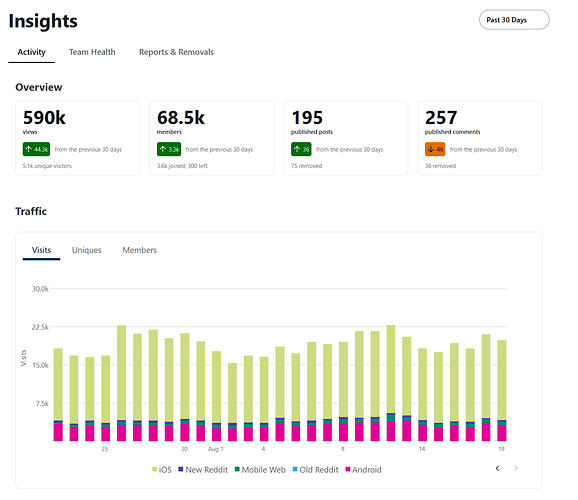Toggle the New Reddit legend series

pos(203,469)
